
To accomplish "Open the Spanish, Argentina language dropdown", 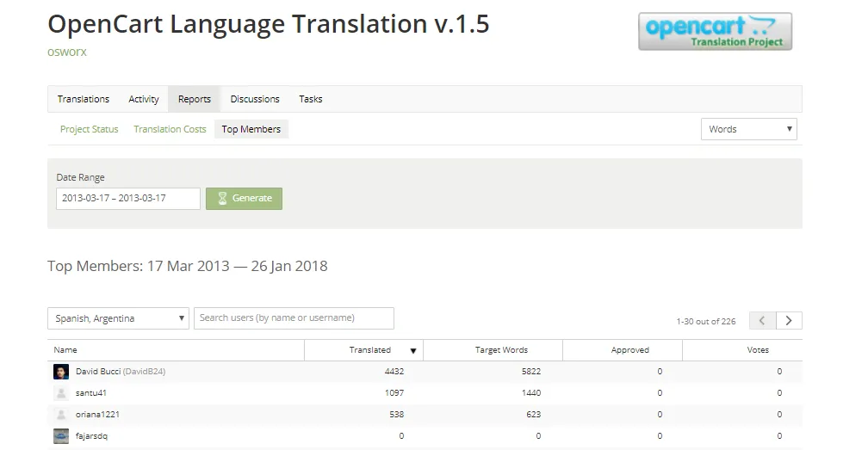I will pos(119,318).
